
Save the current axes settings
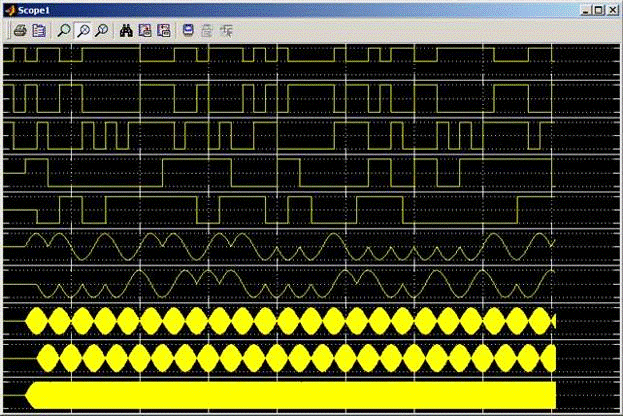pos(145,30)
